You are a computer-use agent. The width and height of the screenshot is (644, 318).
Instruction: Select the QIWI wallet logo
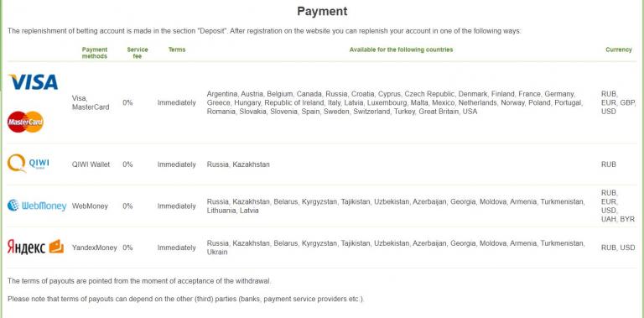[29, 164]
